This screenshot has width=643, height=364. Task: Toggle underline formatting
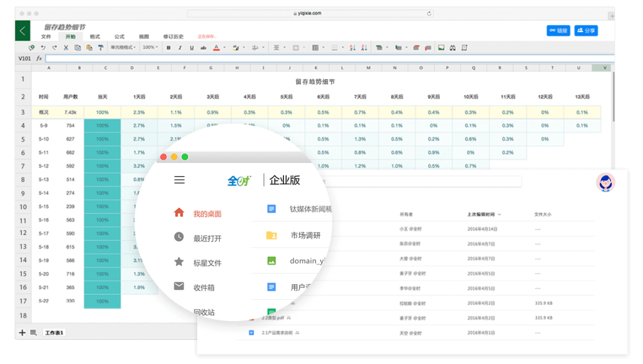192,48
